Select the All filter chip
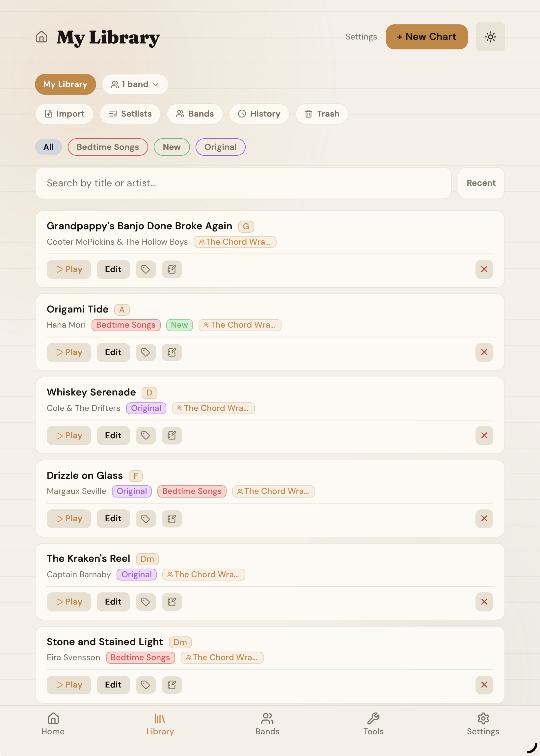540x756 pixels. (x=48, y=147)
